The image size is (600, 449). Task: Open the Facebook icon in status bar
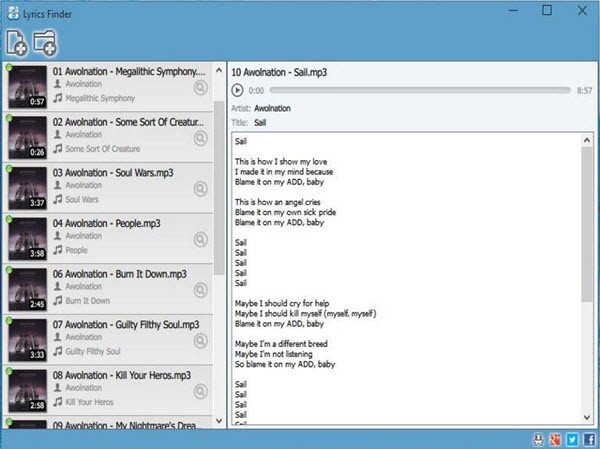click(x=590, y=439)
